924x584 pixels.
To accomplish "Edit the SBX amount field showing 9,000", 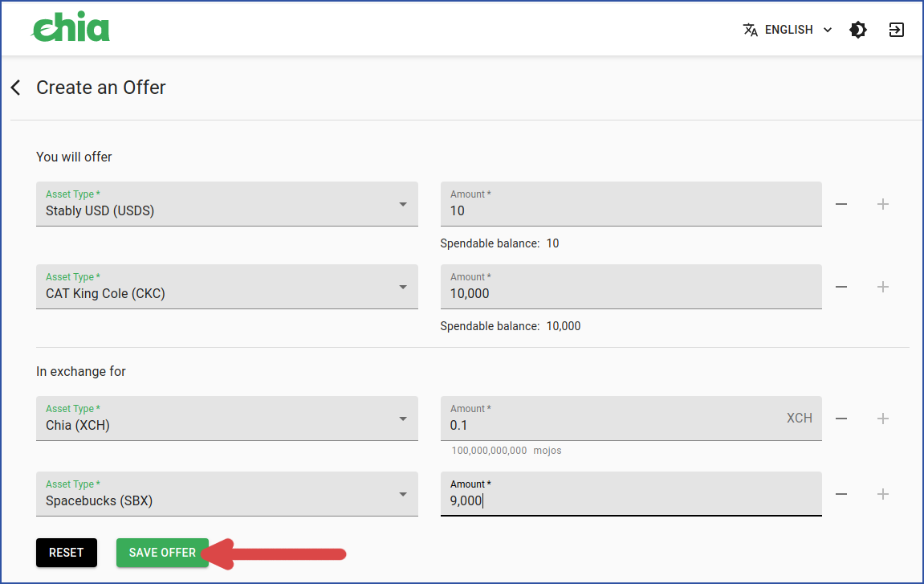I will (631, 494).
